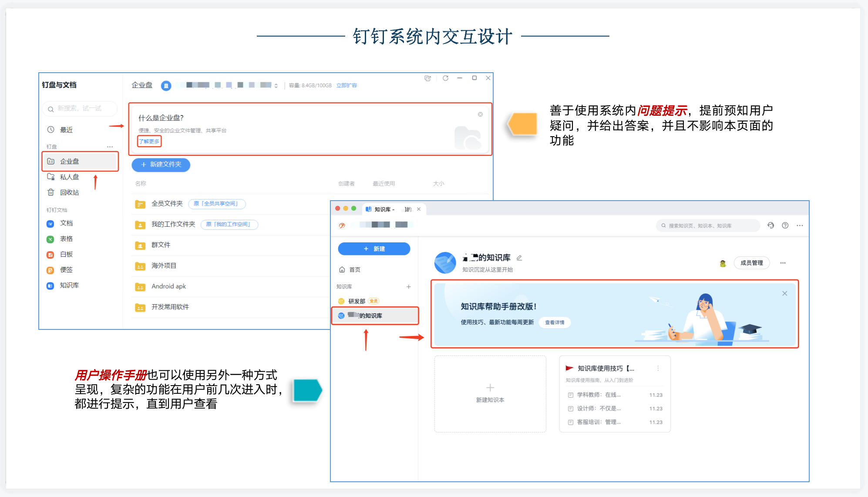Select the personal 的知识库 sidebar item

pyautogui.click(x=375, y=316)
